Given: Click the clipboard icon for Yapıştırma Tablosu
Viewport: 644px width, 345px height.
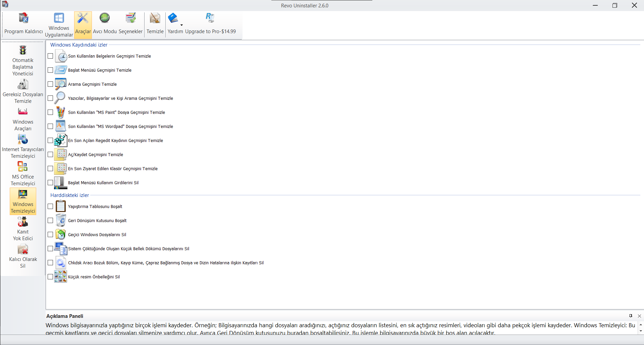Looking at the screenshot, I should (x=61, y=206).
